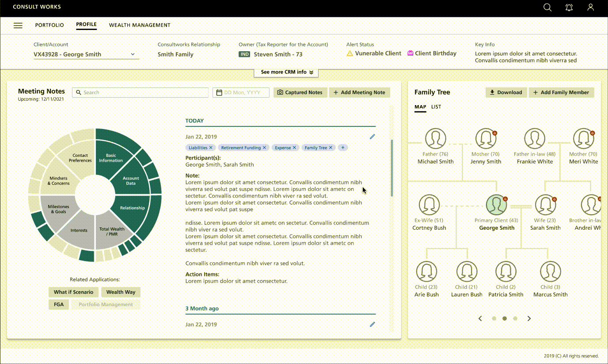Image resolution: width=608 pixels, height=364 pixels.
Task: Click the Consult Works logo
Action: (37, 7)
